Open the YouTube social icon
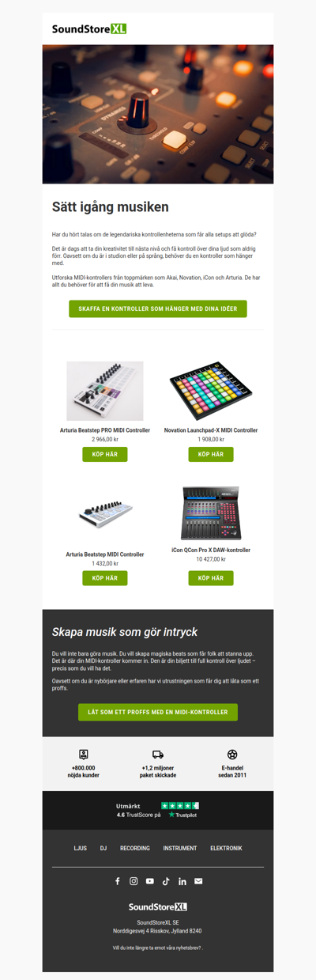This screenshot has height=980, width=316. pos(150,881)
